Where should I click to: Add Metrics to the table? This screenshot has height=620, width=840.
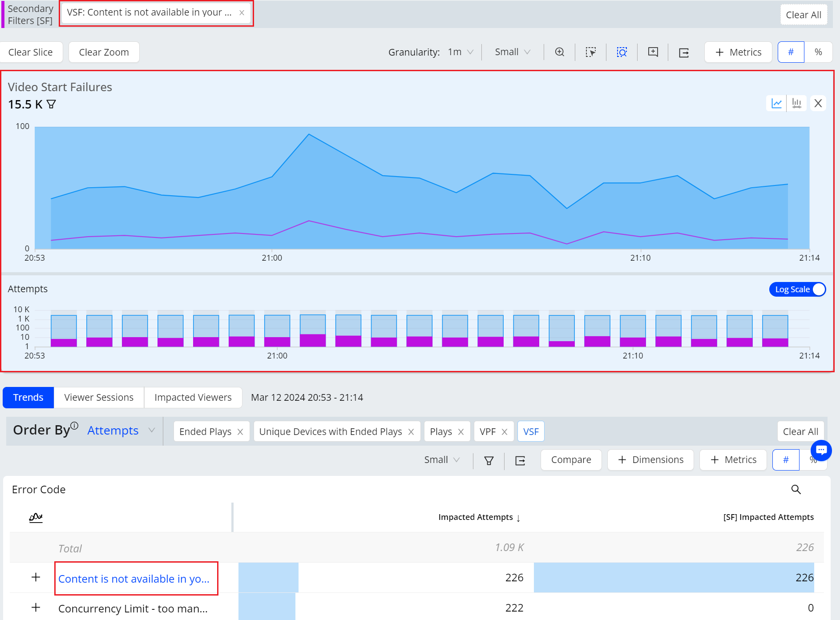click(x=733, y=459)
